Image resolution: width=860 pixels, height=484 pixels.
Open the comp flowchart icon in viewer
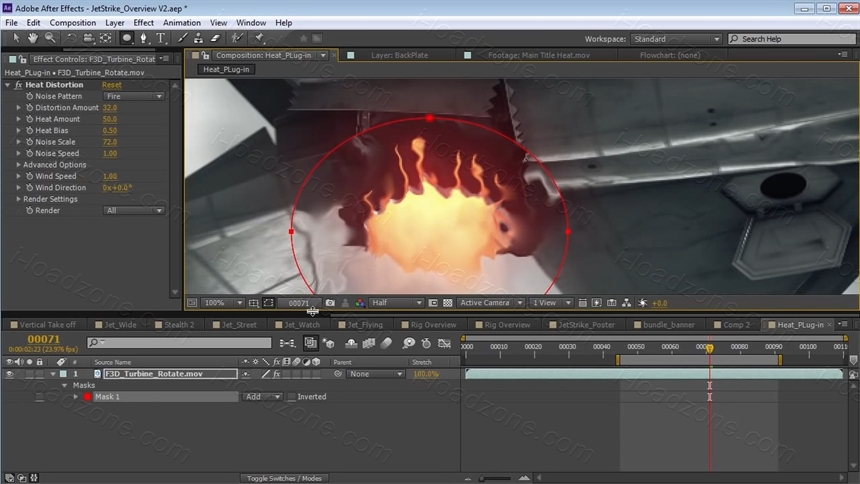(x=626, y=302)
